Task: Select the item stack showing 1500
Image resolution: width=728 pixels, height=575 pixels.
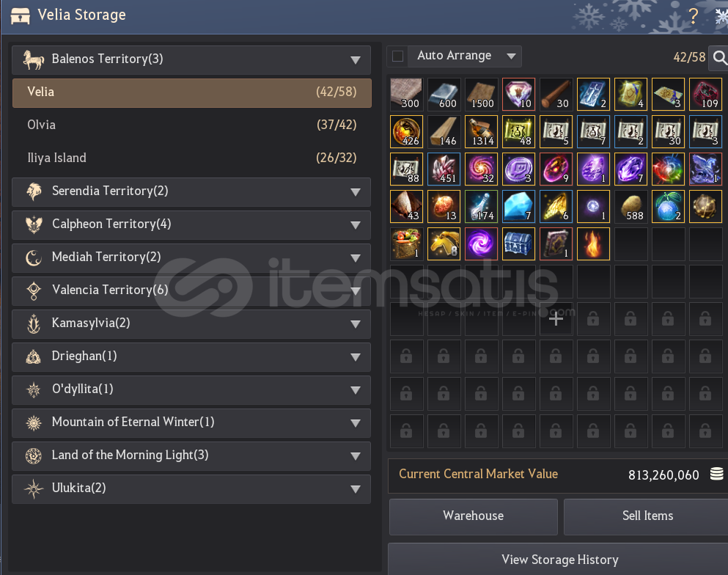Action: coord(481,95)
